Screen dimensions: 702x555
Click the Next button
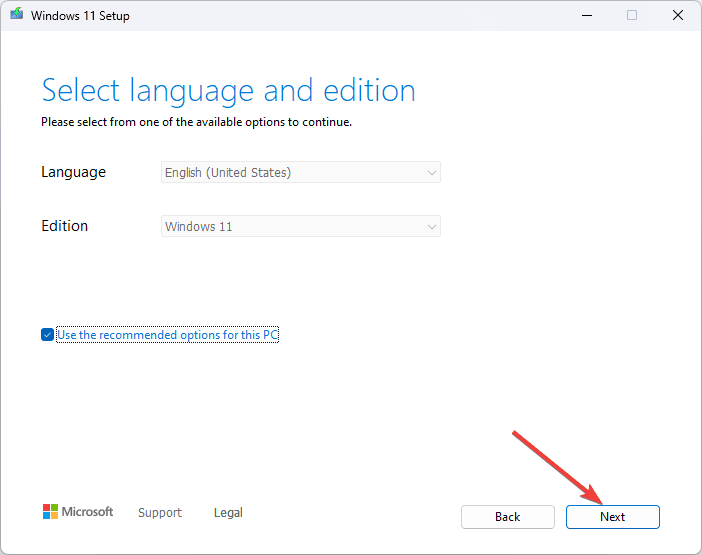click(612, 517)
